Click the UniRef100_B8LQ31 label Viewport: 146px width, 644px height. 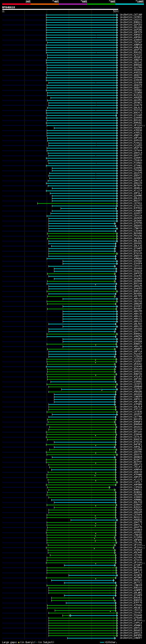131,241
